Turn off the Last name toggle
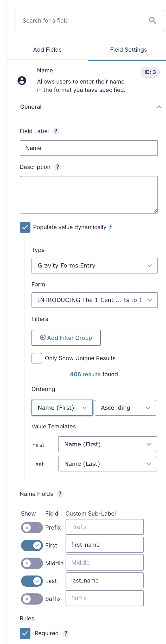This screenshot has height=644, width=166. [x=32, y=581]
